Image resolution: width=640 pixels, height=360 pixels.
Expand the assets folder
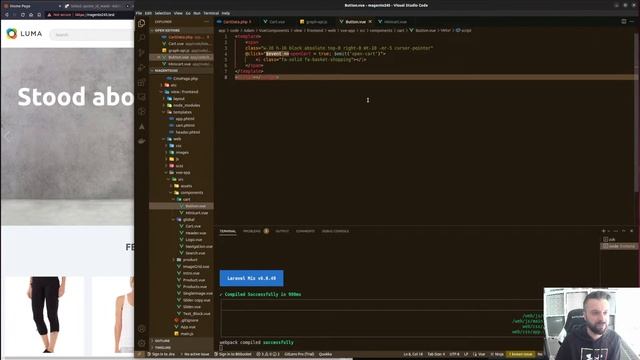pyautogui.click(x=186, y=186)
